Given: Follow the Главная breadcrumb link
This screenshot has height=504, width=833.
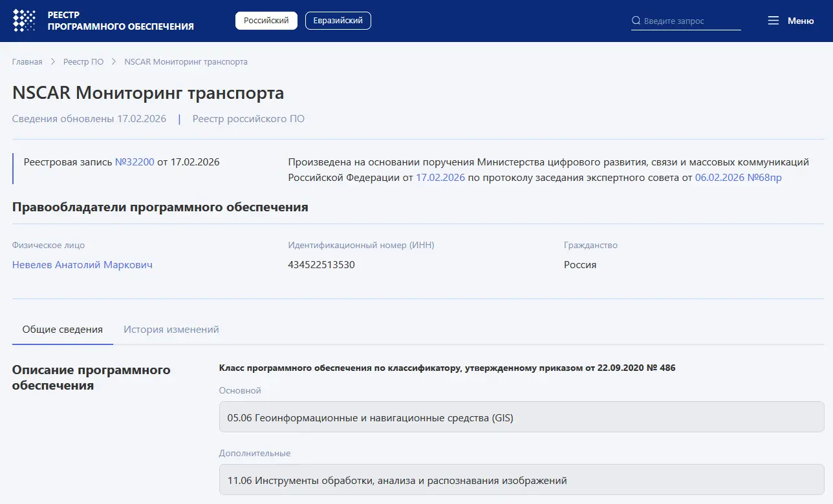Looking at the screenshot, I should coord(27,61).
